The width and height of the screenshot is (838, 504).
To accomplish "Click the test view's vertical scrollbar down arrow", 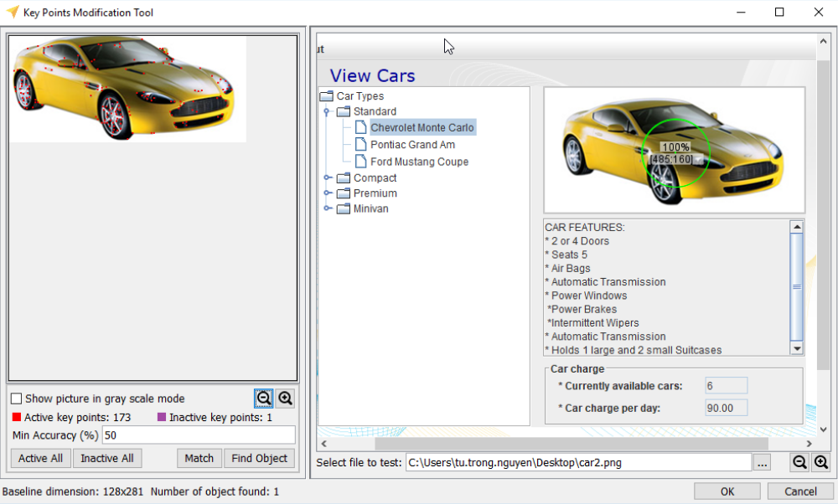I will click(823, 429).
